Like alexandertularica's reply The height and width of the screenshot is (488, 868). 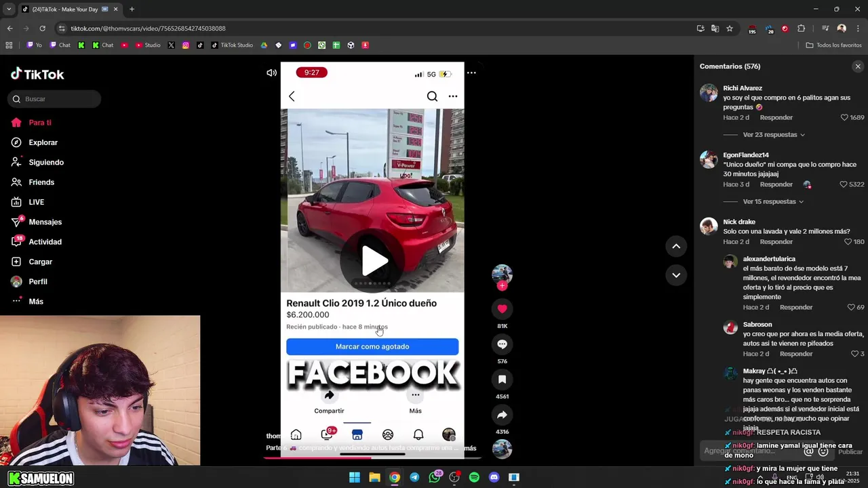(x=852, y=308)
